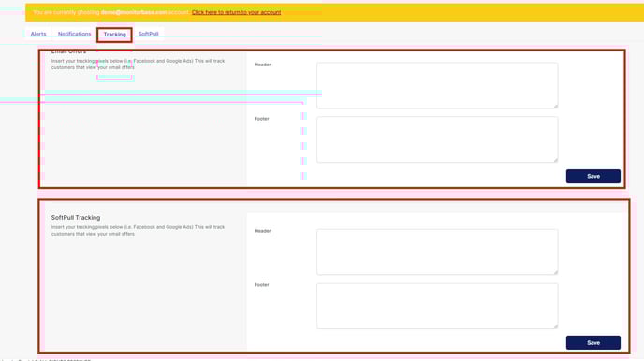Go to the SoftPull tab
Image resolution: width=644 pixels, height=361 pixels.
[x=148, y=34]
